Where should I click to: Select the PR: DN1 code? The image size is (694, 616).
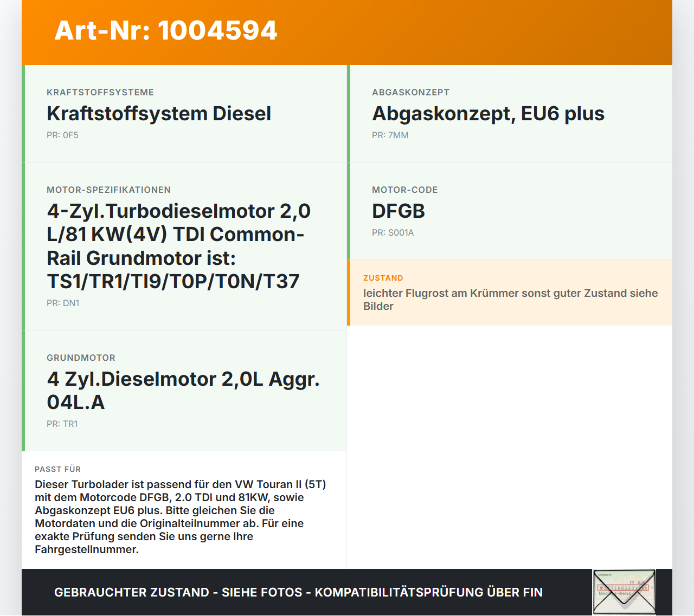click(63, 303)
